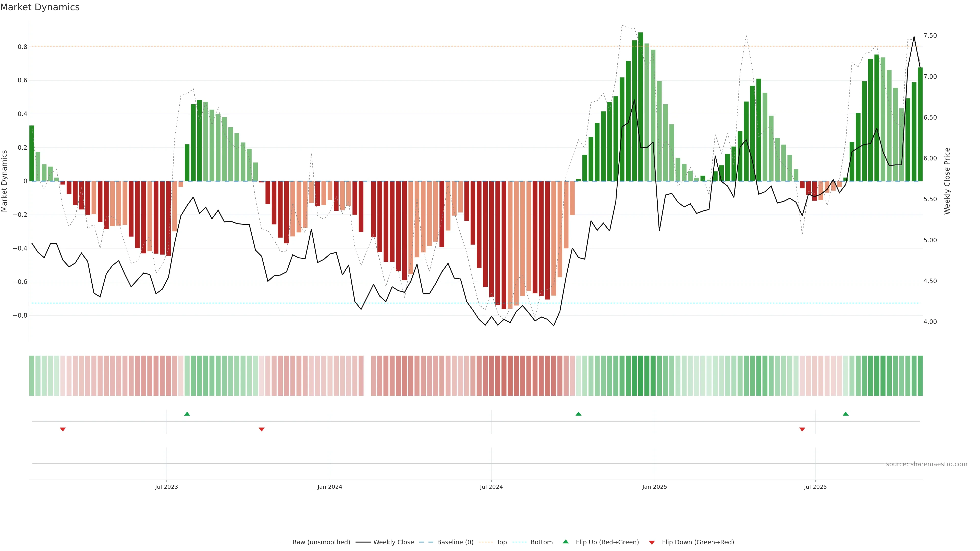980x551 pixels.
Task: Toggle the Baseline (0) legend entry
Action: click(455, 542)
